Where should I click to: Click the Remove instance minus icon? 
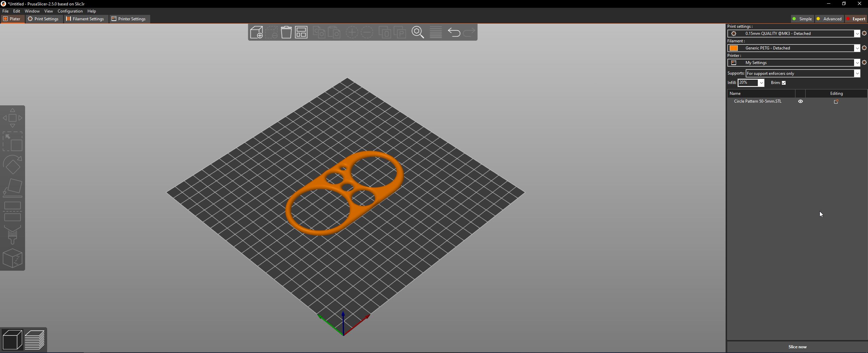(367, 32)
